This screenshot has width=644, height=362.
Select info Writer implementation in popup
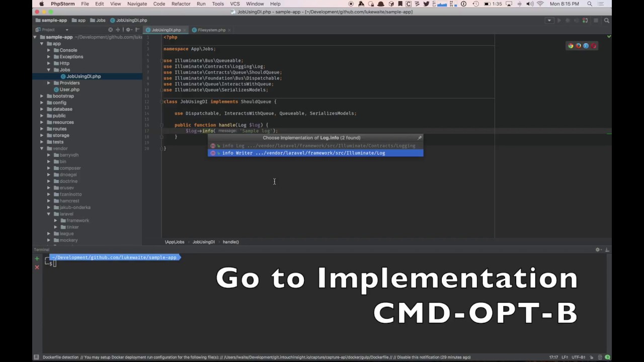pyautogui.click(x=315, y=153)
